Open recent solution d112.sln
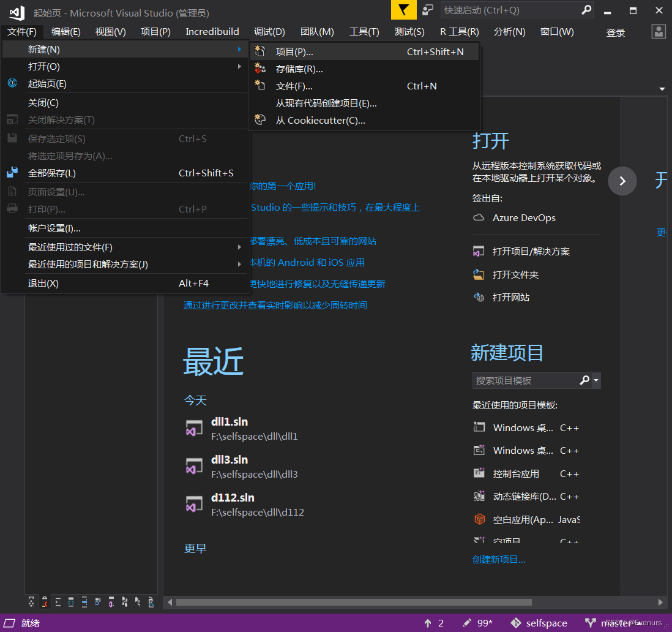672x632 pixels. (x=245, y=505)
